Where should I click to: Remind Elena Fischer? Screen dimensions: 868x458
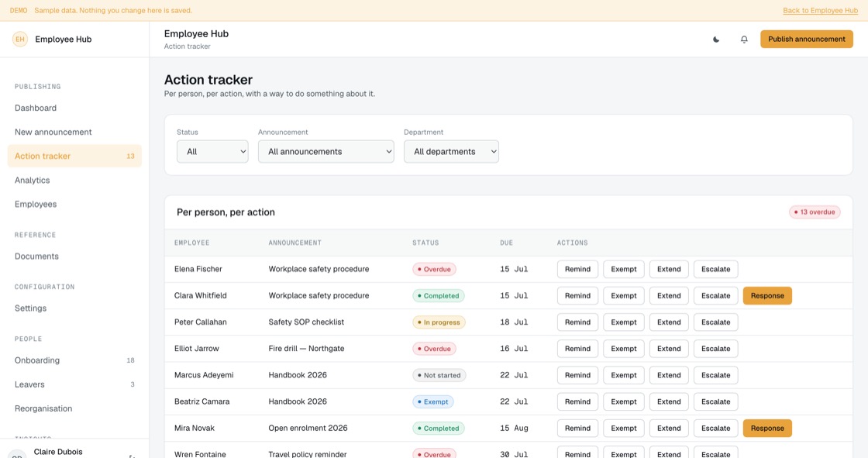[577, 269]
